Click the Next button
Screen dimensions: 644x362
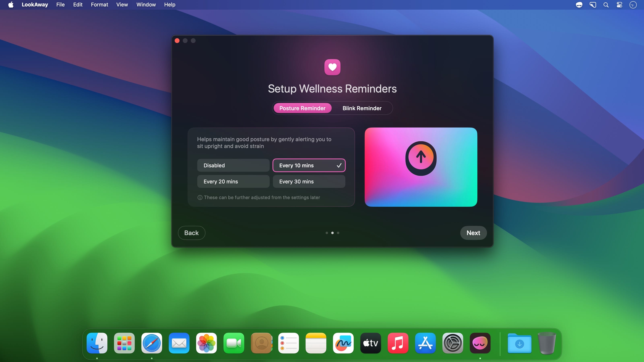[473, 233]
